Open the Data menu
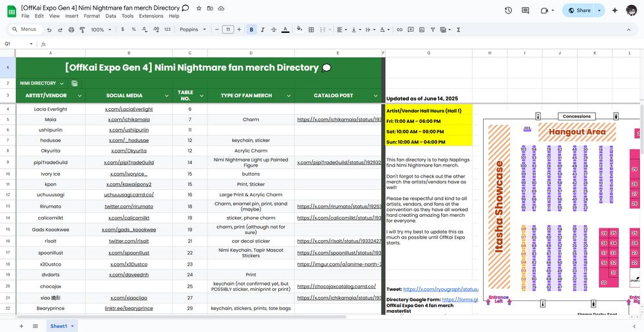644x332 pixels. point(111,16)
